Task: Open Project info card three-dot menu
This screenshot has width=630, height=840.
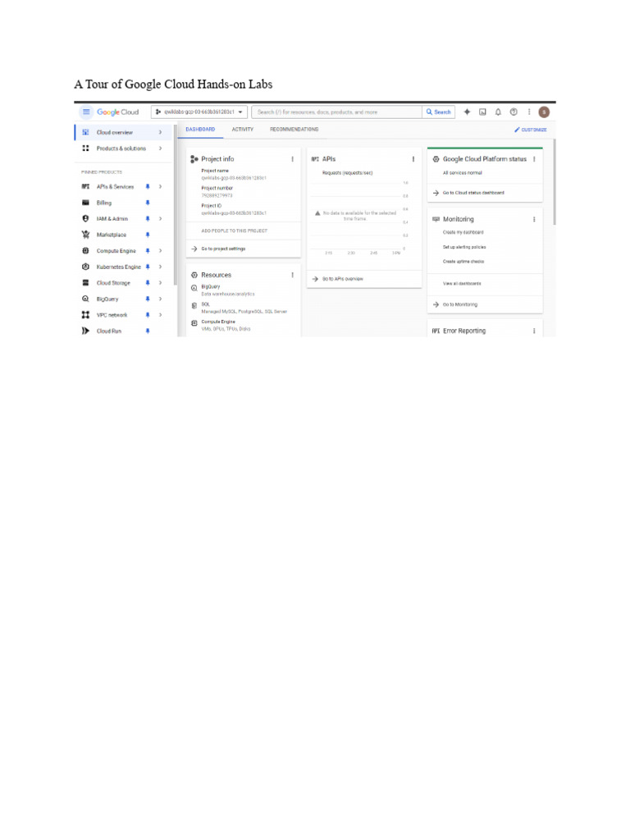Action: tap(293, 159)
